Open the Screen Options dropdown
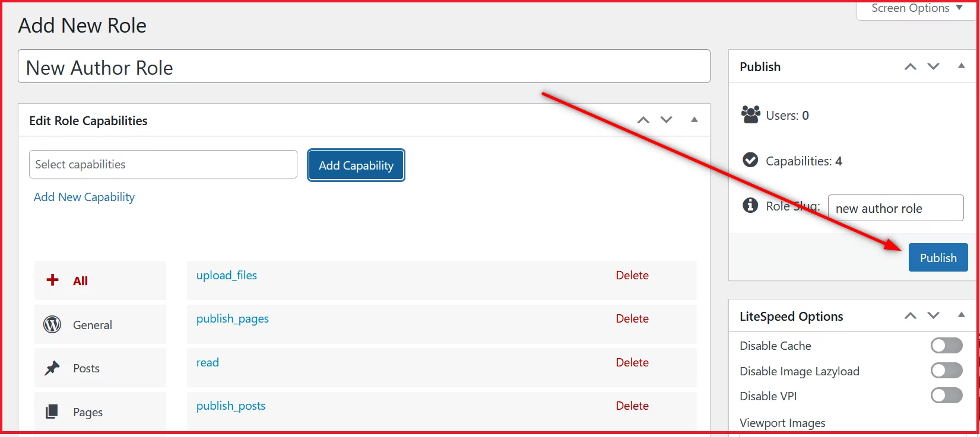Image resolution: width=980 pixels, height=437 pixels. click(x=916, y=8)
